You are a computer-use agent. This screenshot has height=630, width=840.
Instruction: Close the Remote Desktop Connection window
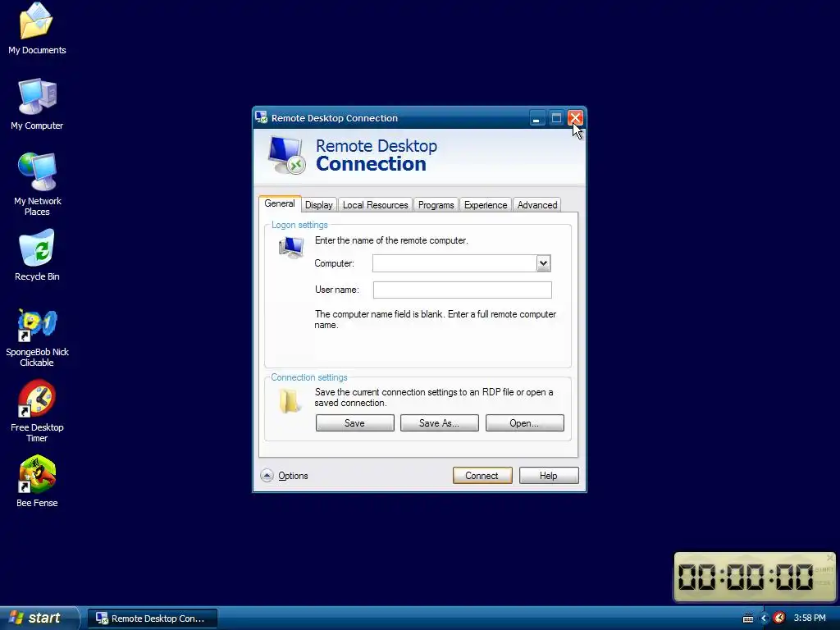click(575, 118)
